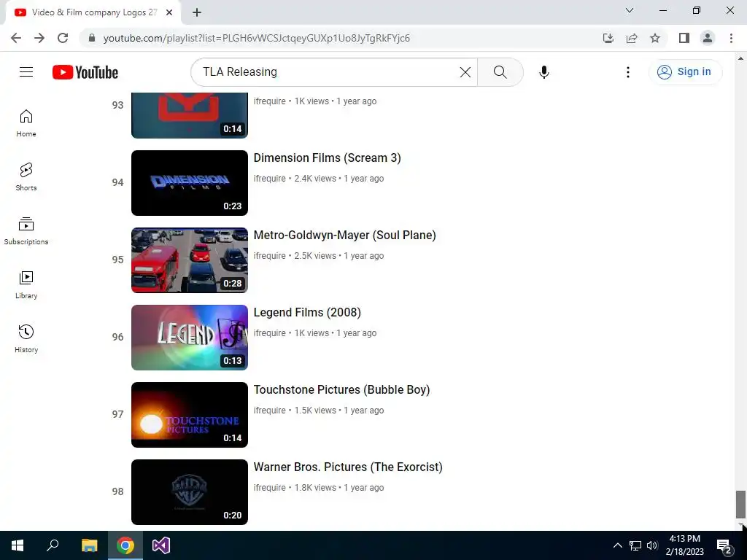Bookmark this tab with the star icon
This screenshot has width=747, height=560.
[x=655, y=38]
